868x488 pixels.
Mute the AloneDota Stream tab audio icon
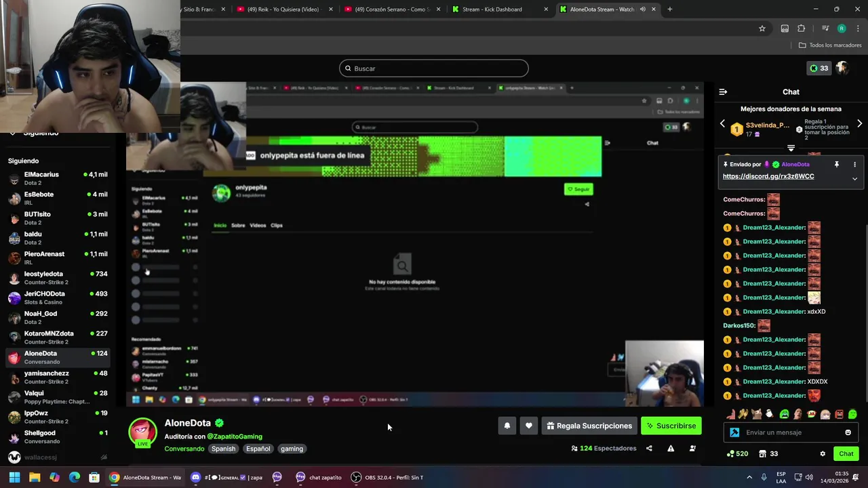[642, 9]
